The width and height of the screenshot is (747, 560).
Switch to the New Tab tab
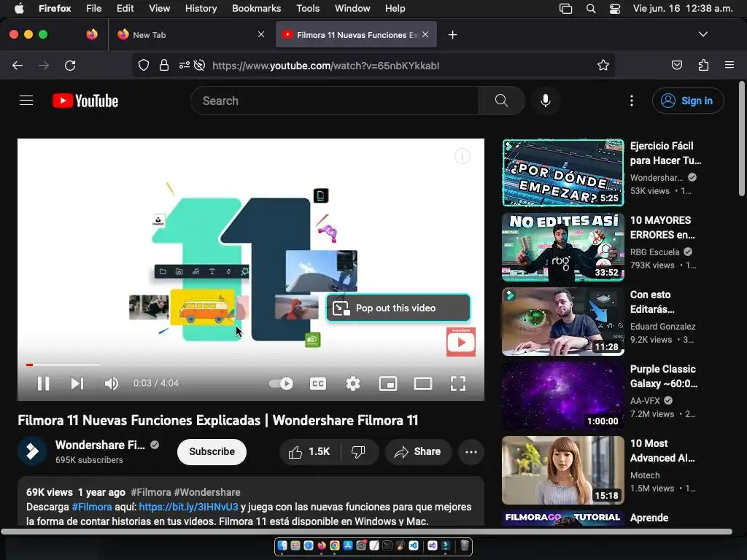[x=190, y=35]
